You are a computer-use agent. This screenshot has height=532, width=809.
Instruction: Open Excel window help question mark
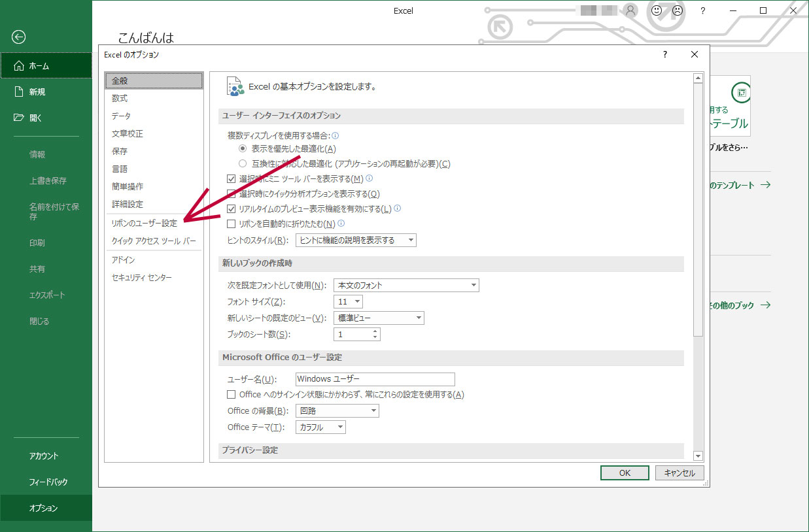point(702,11)
